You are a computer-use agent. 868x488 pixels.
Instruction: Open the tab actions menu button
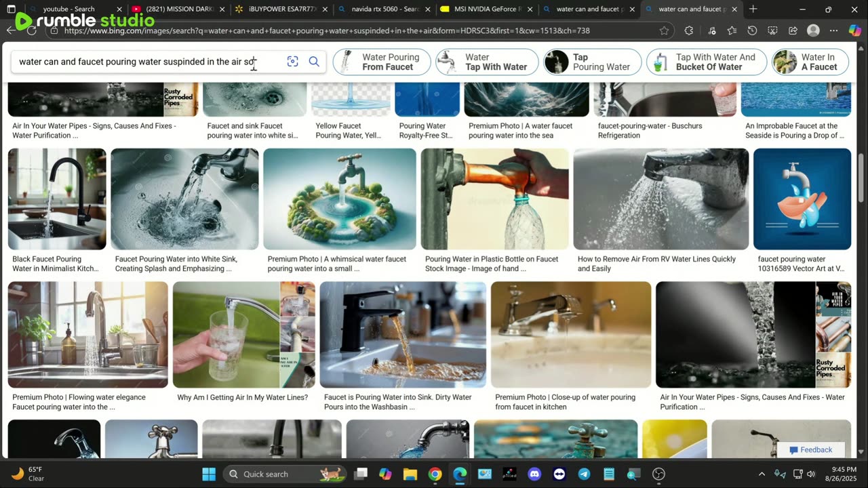click(11, 9)
